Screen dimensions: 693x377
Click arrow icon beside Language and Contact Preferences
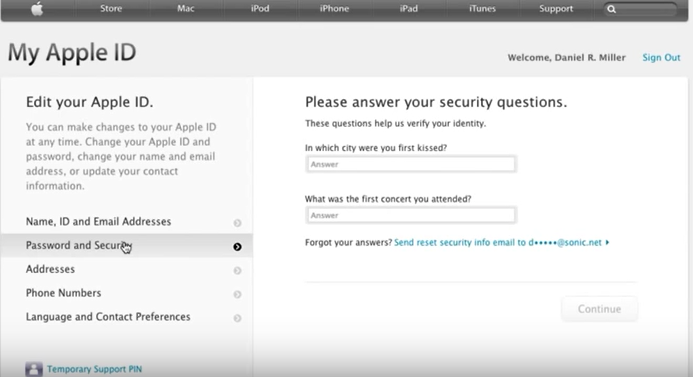point(237,318)
